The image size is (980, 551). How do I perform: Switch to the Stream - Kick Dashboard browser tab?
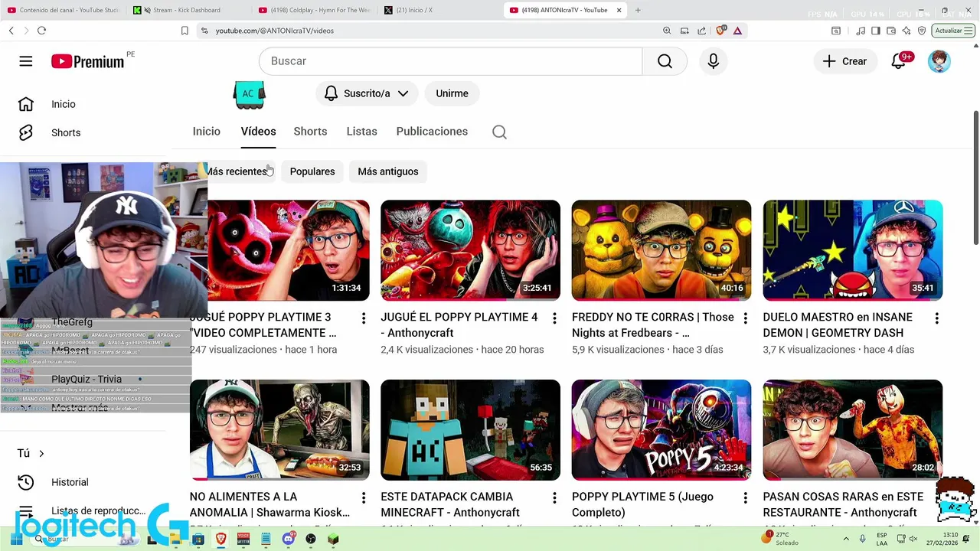click(188, 10)
